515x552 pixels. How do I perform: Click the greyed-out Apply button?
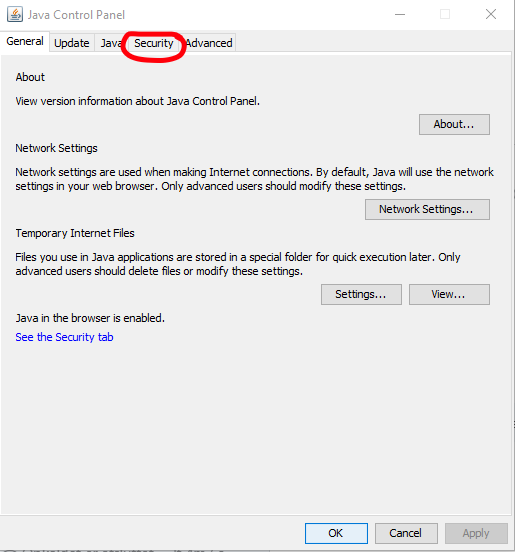click(476, 533)
